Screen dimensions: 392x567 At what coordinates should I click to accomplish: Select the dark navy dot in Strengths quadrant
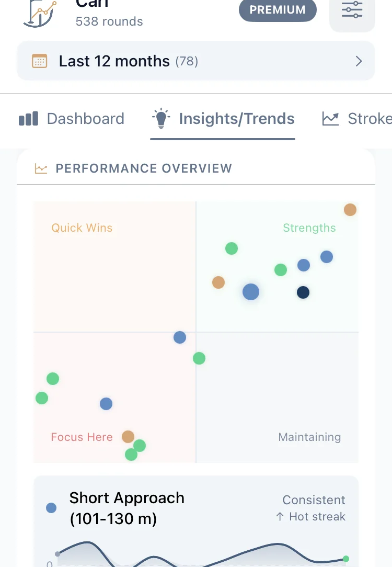point(303,292)
